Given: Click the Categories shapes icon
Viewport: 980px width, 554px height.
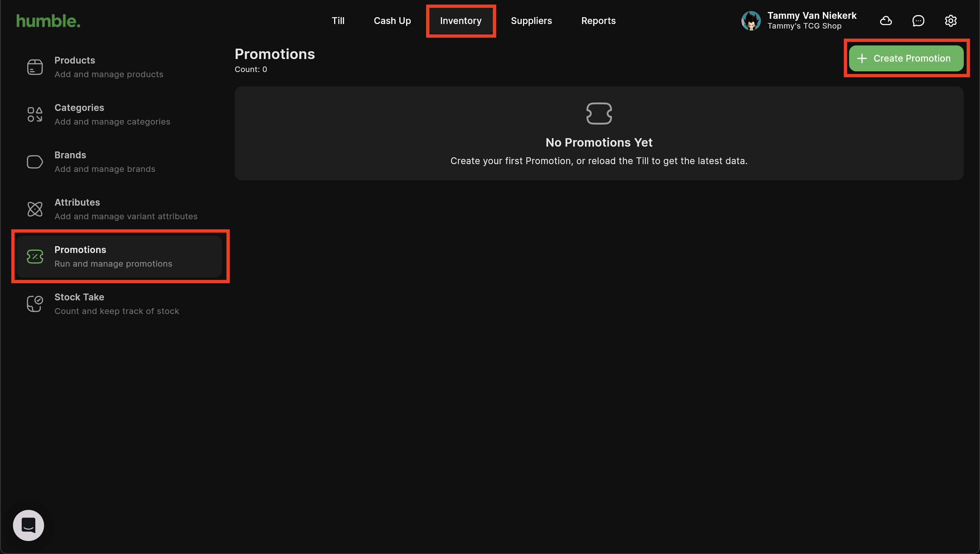Looking at the screenshot, I should 35,114.
